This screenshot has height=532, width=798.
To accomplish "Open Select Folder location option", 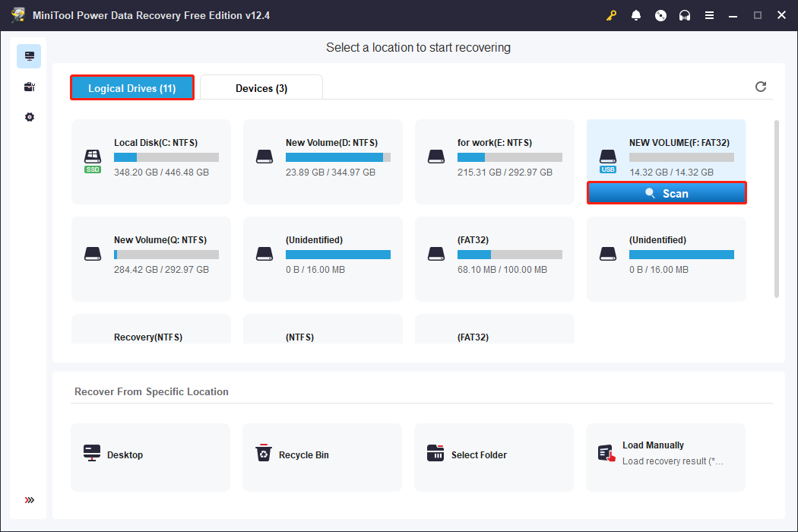I will [x=493, y=455].
